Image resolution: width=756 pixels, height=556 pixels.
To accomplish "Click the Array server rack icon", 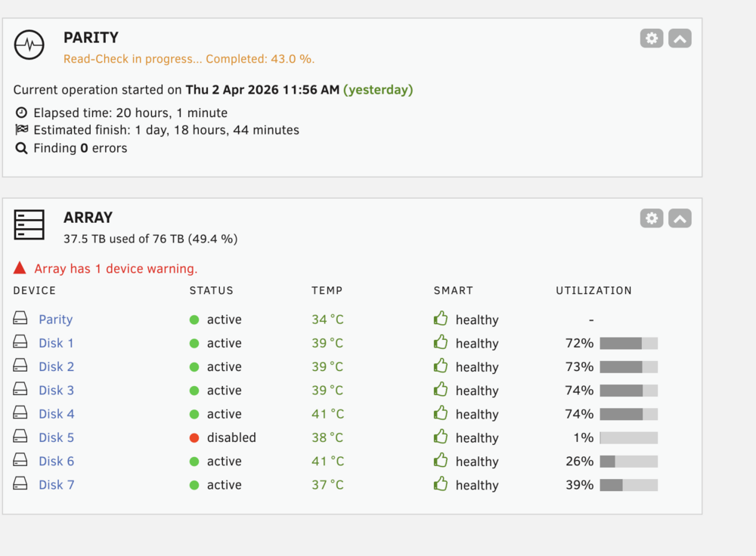I will click(x=29, y=224).
